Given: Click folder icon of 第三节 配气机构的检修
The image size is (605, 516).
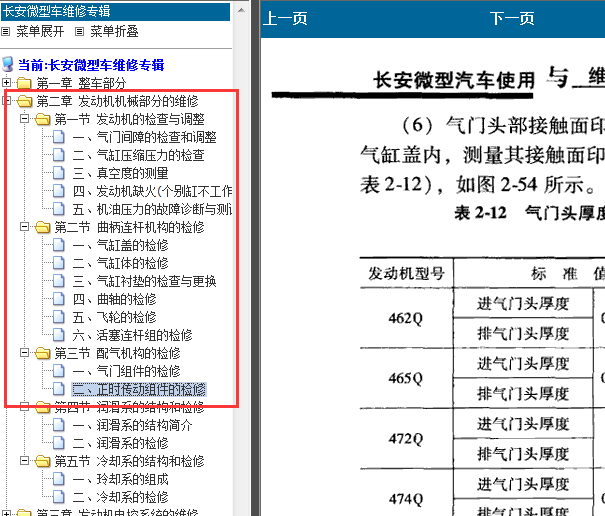Looking at the screenshot, I should (42, 353).
